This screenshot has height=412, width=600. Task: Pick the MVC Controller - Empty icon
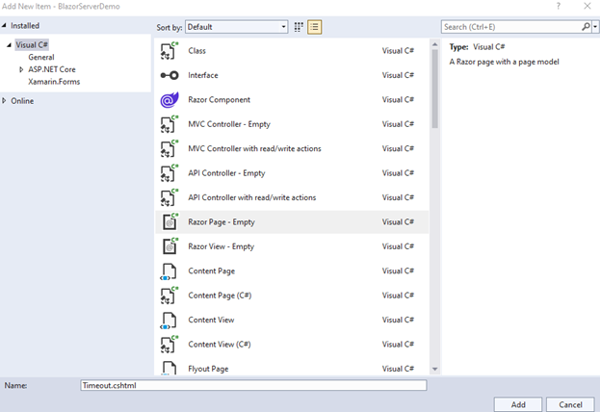tap(169, 124)
